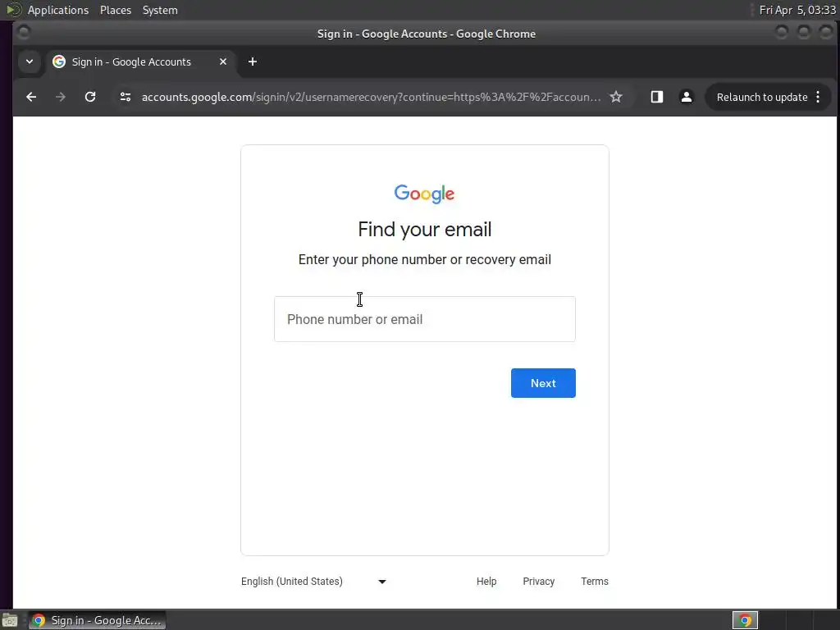Open the English (United States) language dropdown
840x630 pixels.
(x=314, y=582)
